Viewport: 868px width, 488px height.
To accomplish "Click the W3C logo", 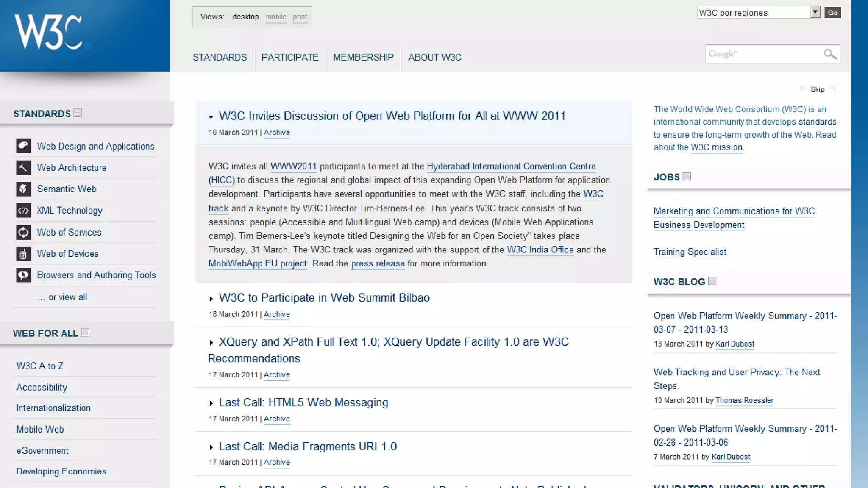I will click(x=48, y=32).
